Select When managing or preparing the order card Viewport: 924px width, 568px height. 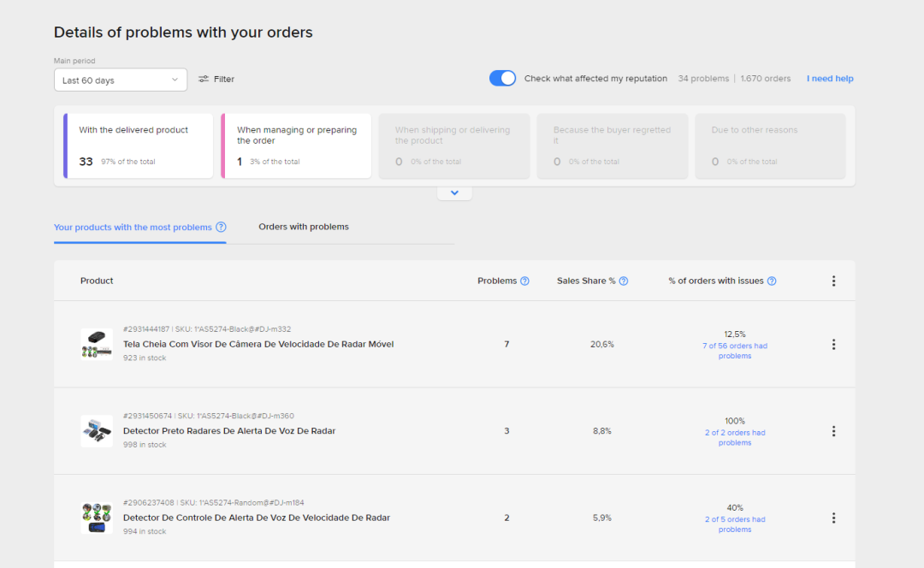[x=297, y=145]
